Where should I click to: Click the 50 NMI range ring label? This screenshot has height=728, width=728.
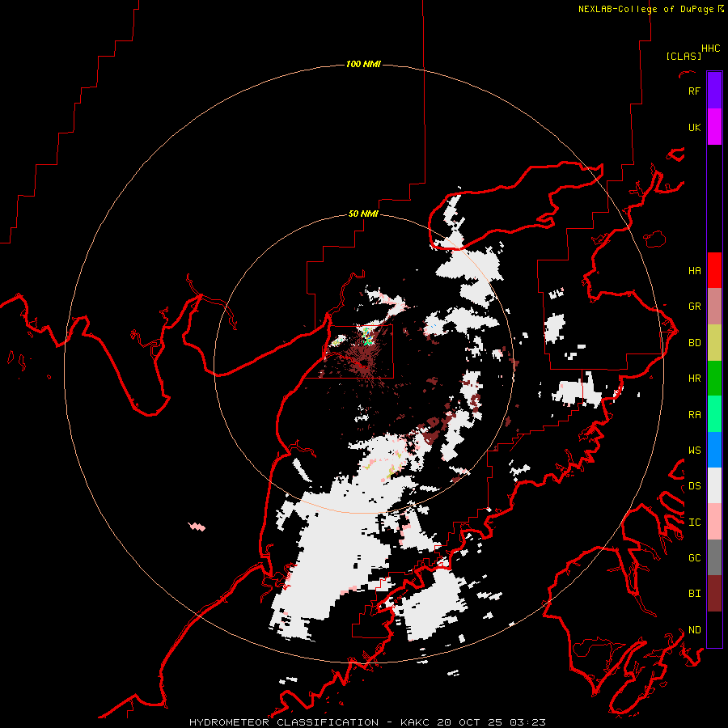click(x=363, y=214)
